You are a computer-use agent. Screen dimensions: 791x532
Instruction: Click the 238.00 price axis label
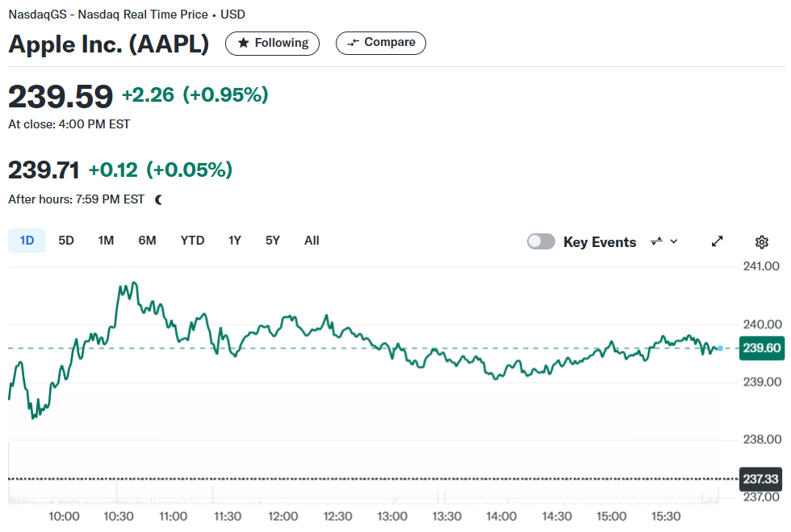pos(762,440)
